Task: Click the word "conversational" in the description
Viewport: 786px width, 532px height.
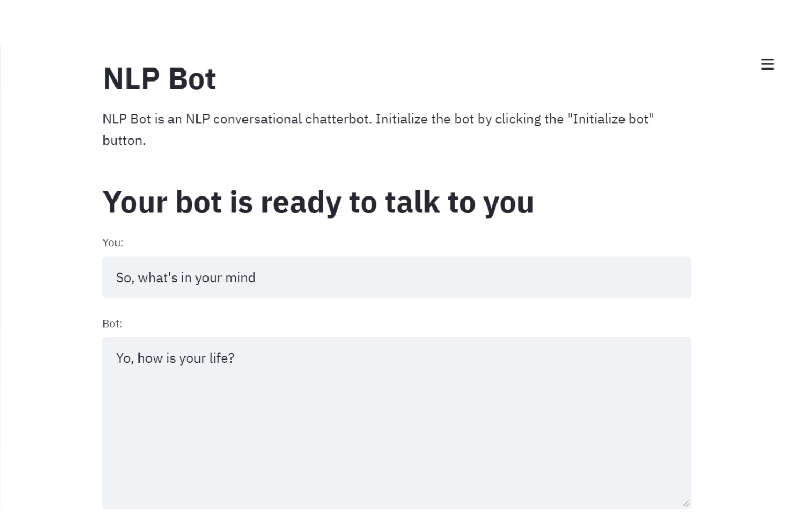Action: click(x=257, y=119)
